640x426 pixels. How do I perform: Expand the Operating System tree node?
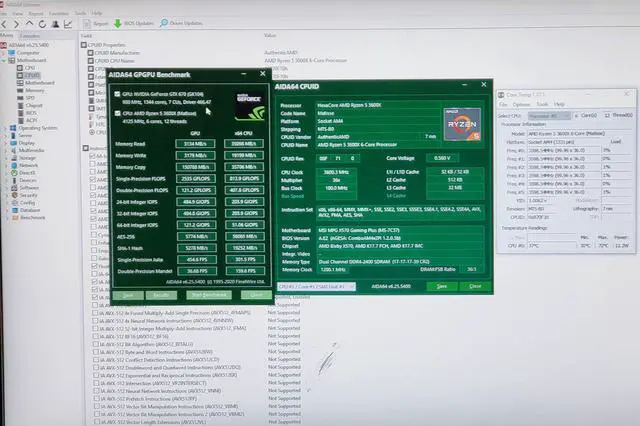click(x=5, y=128)
